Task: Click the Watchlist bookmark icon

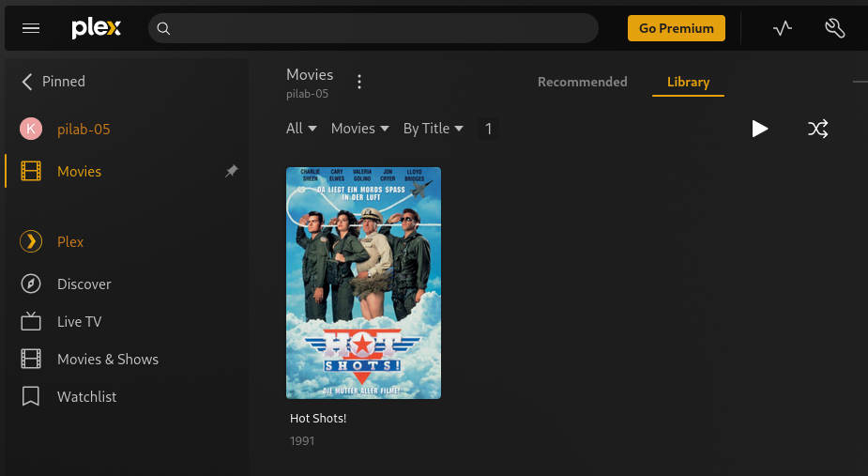Action: click(x=30, y=396)
